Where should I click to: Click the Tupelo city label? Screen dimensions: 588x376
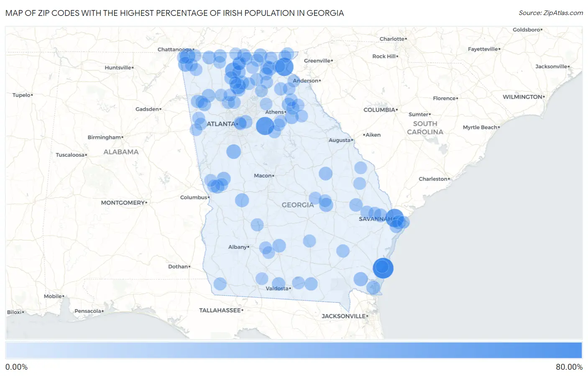click(x=21, y=95)
